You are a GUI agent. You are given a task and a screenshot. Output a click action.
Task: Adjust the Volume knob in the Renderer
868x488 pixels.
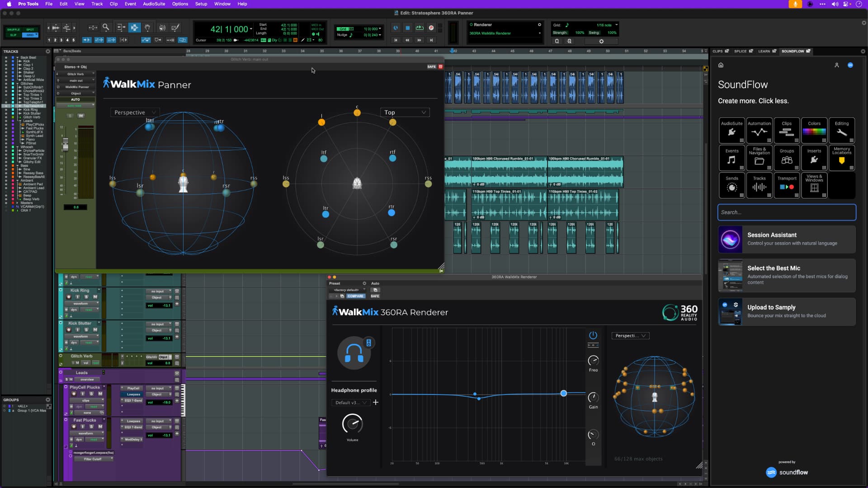(x=353, y=425)
